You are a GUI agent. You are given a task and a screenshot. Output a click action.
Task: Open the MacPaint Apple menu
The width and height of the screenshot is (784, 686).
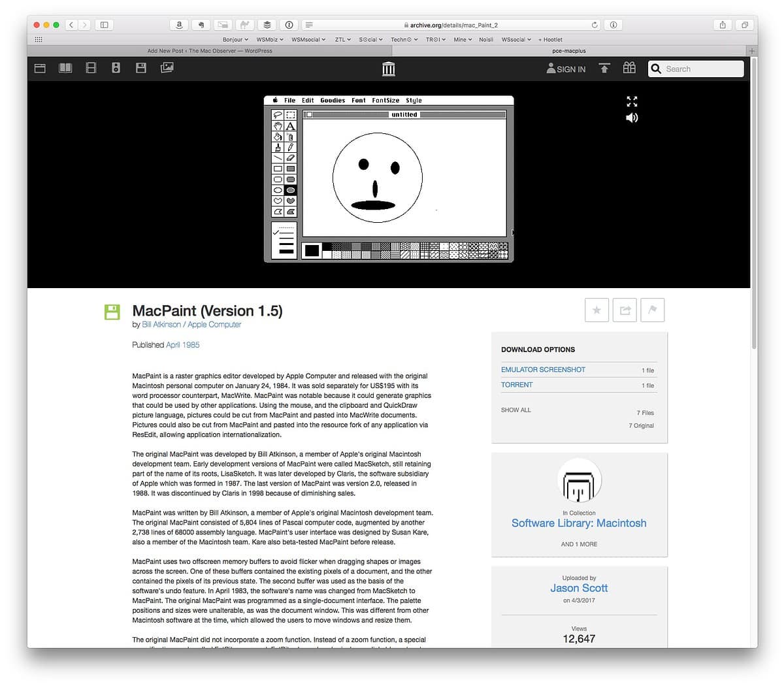point(275,101)
